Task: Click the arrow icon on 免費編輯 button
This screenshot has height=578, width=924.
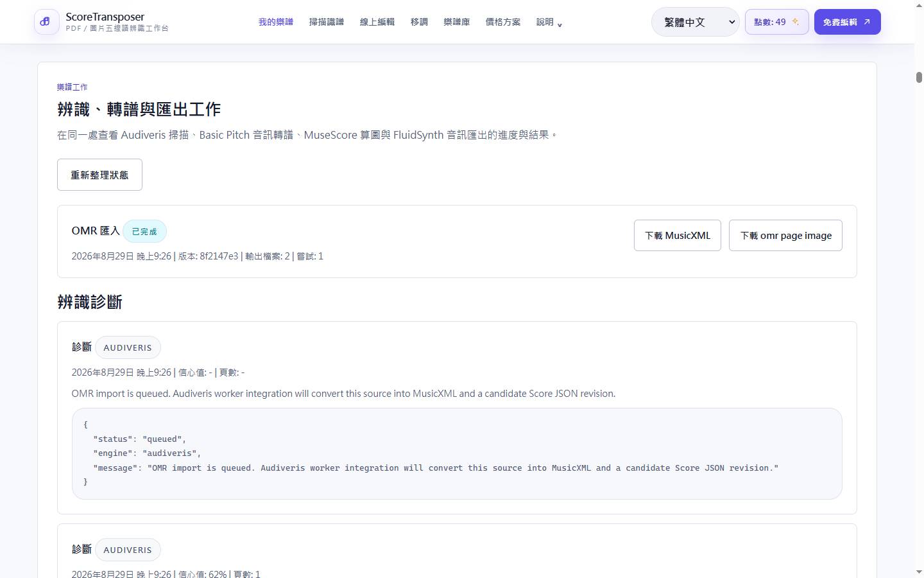Action: [x=867, y=22]
